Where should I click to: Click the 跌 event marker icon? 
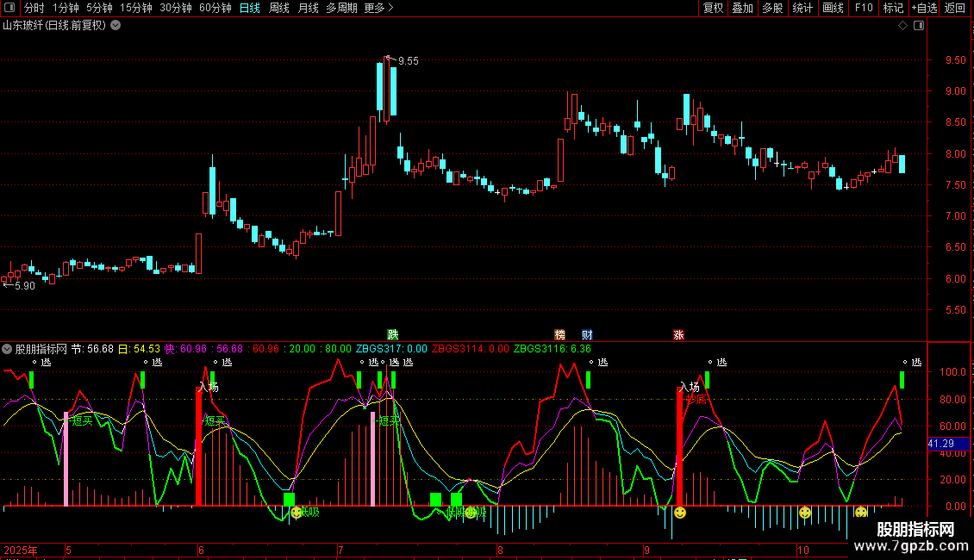pos(393,335)
